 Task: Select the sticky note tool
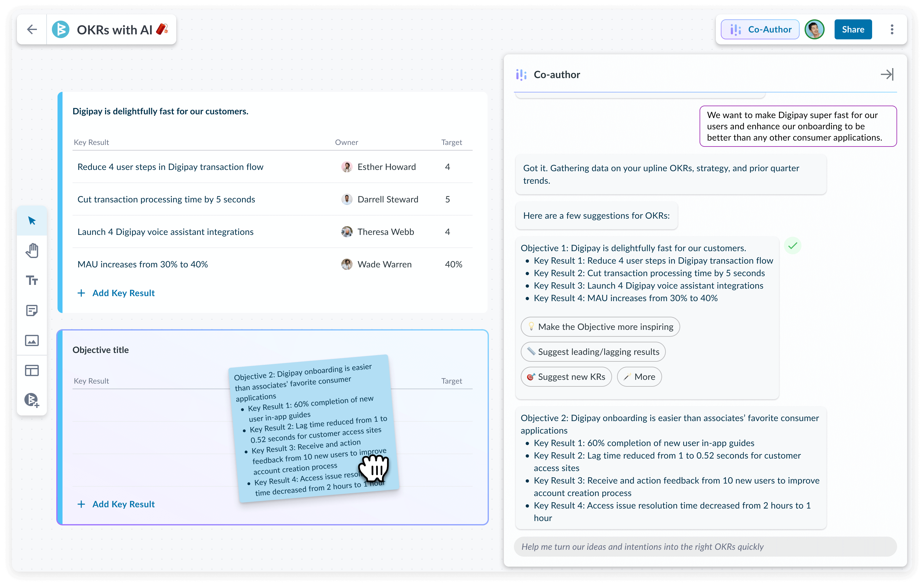click(x=32, y=310)
